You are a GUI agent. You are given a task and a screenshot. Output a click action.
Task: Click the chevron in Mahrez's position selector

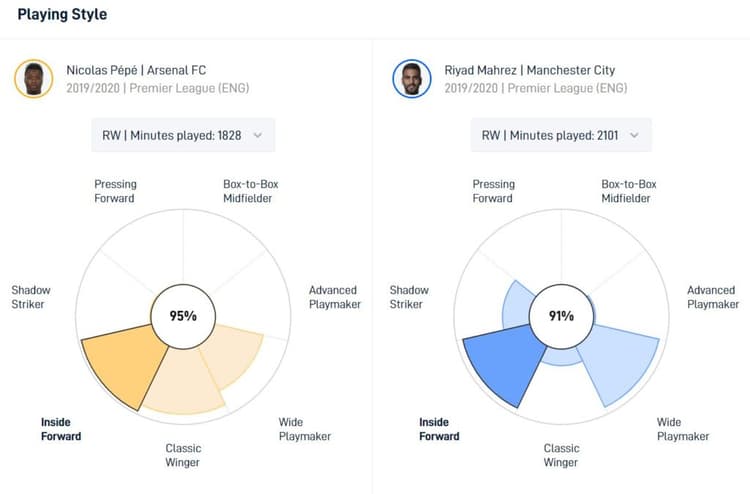[636, 135]
